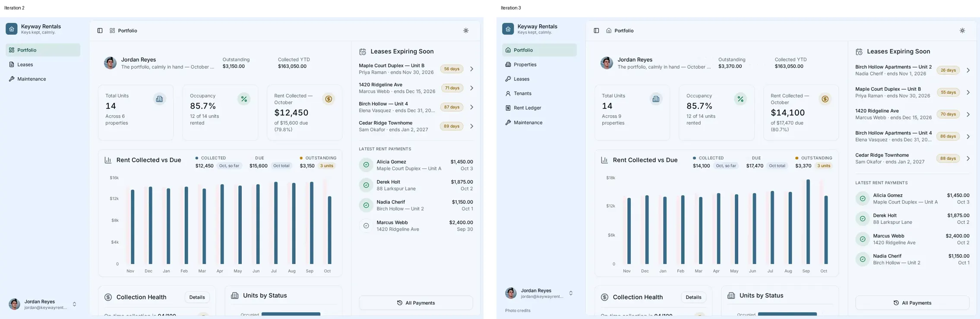This screenshot has width=980, height=319.
Task: Click the grid icon in Iteration 2's Portfolio breadcrumb
Action: [x=112, y=31]
